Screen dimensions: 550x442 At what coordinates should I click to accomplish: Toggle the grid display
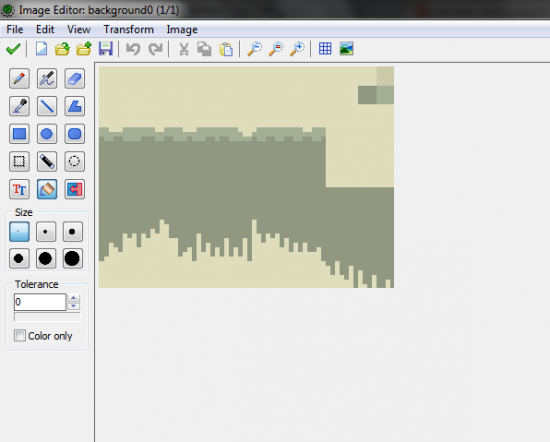[325, 48]
